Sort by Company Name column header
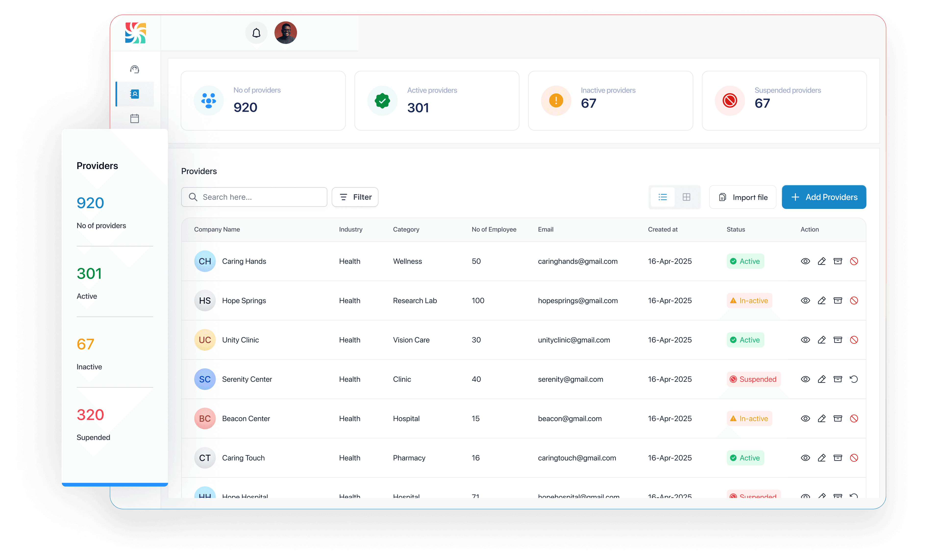This screenshot has width=941, height=560. click(217, 229)
